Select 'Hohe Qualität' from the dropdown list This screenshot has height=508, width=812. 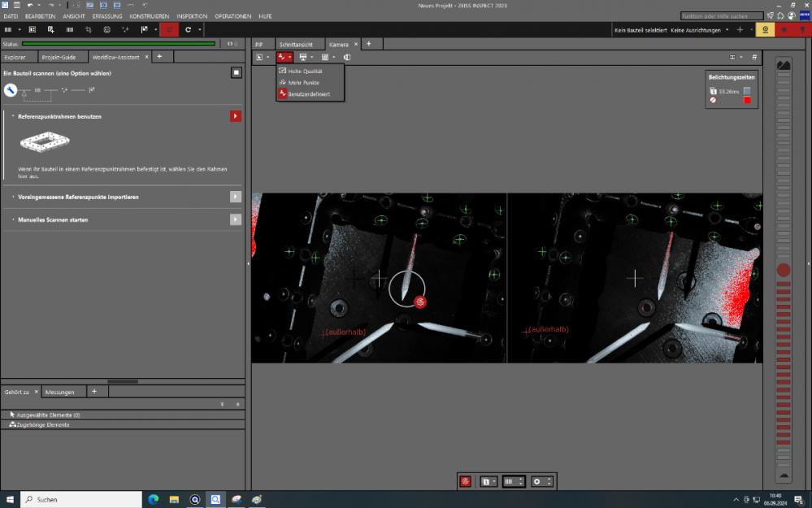point(306,72)
